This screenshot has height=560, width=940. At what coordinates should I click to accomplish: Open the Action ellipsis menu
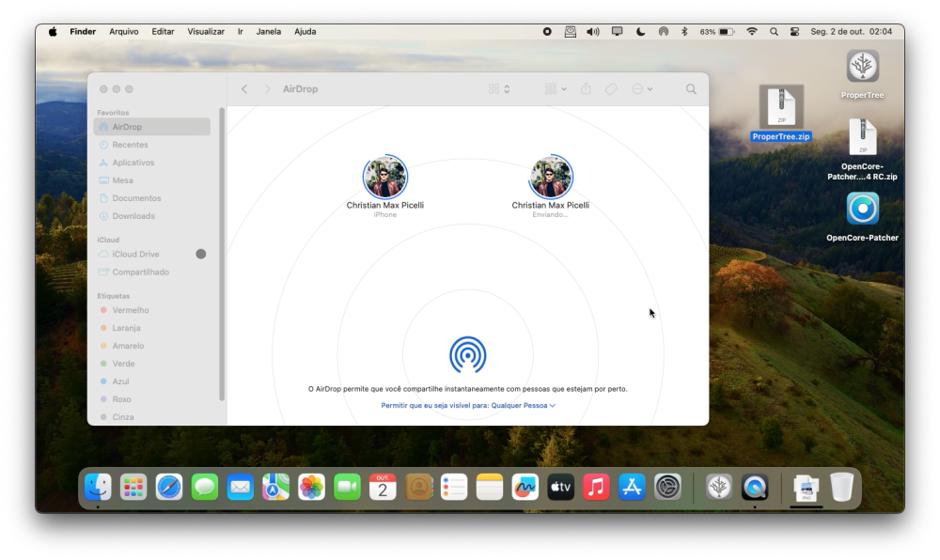[642, 89]
